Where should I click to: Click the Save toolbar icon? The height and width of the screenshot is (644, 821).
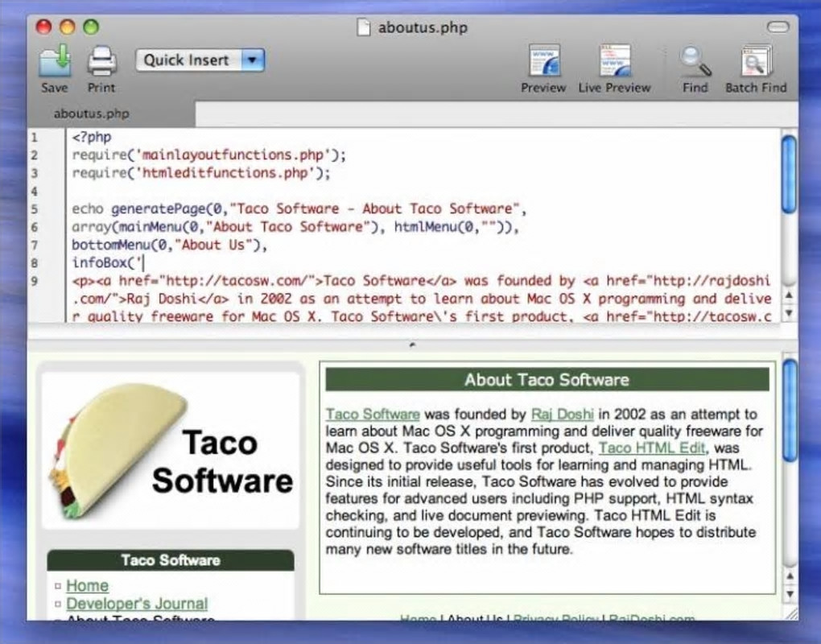(55, 62)
